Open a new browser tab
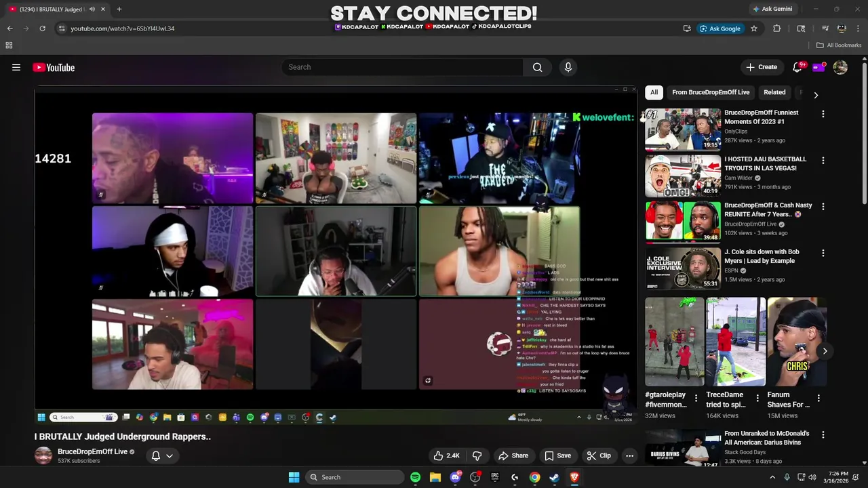 point(119,9)
